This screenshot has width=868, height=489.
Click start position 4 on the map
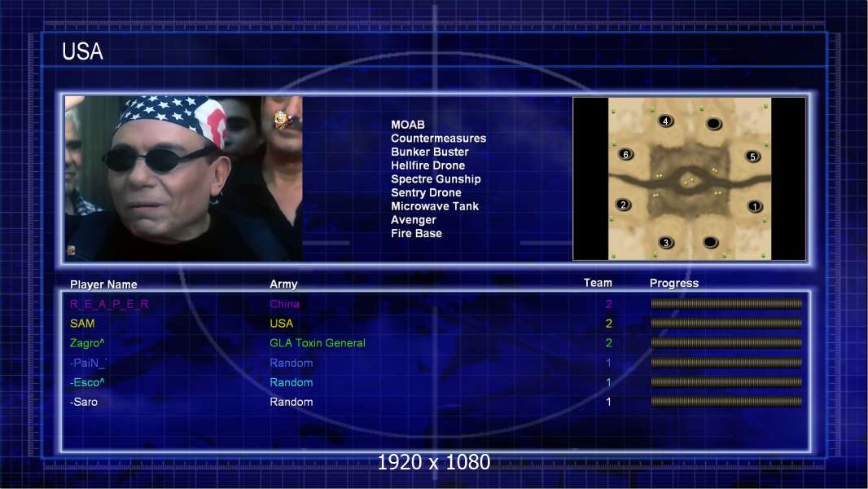[665, 121]
